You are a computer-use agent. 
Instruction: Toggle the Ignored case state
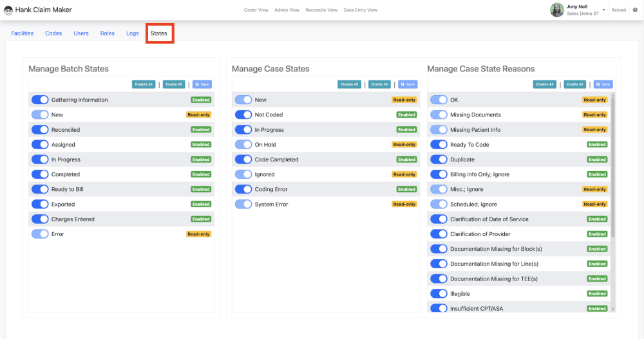pos(243,174)
